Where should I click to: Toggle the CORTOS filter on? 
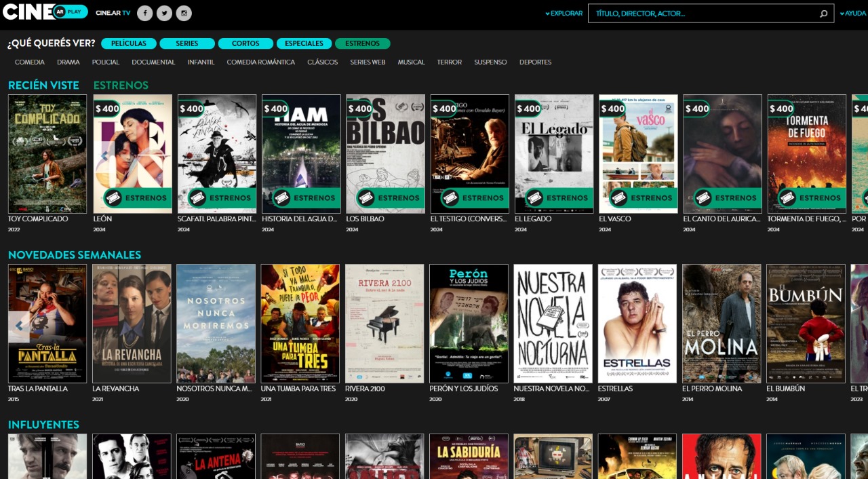click(245, 43)
